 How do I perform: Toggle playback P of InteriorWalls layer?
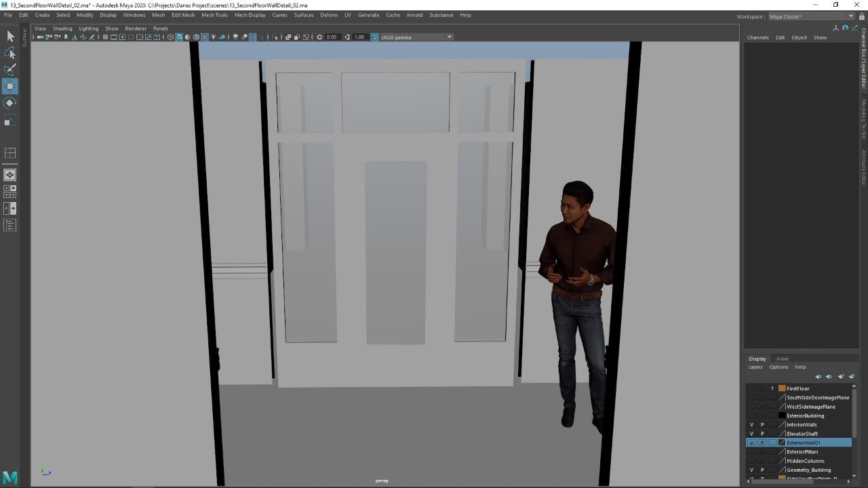[762, 424]
